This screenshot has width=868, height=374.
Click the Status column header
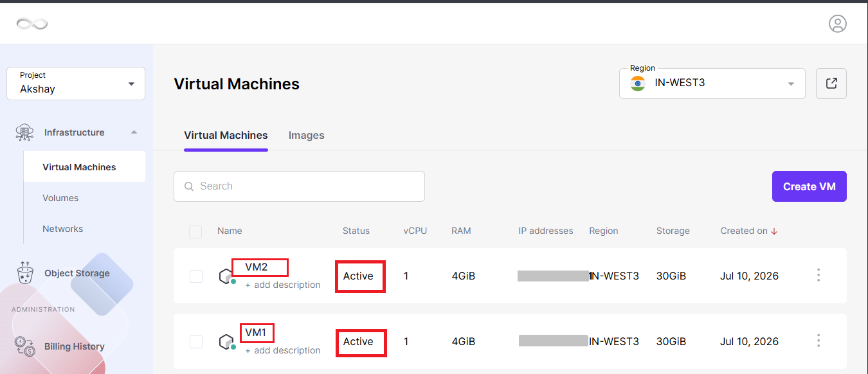click(x=356, y=231)
